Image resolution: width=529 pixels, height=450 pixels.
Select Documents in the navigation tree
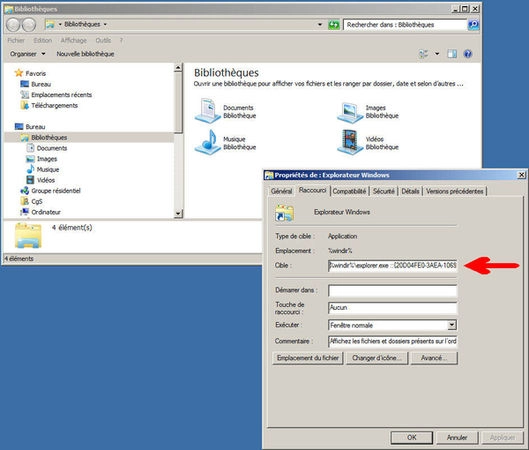coord(52,148)
